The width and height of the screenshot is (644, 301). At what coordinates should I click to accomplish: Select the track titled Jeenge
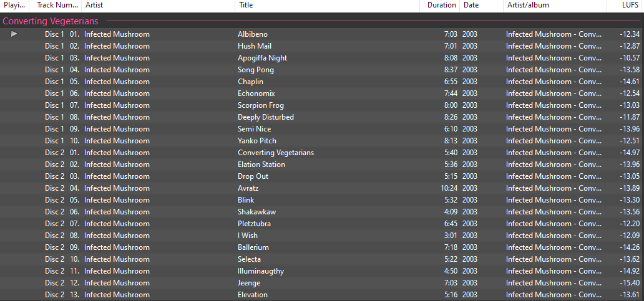pyautogui.click(x=249, y=284)
